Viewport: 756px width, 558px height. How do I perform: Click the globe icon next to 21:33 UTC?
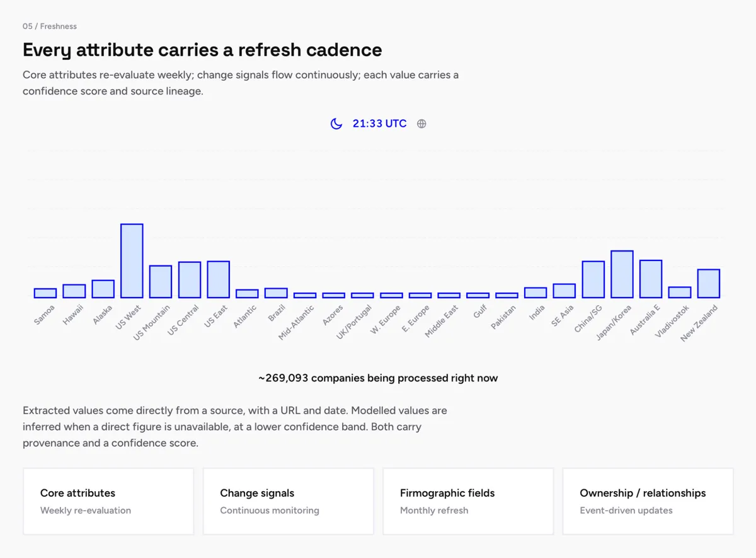(421, 124)
